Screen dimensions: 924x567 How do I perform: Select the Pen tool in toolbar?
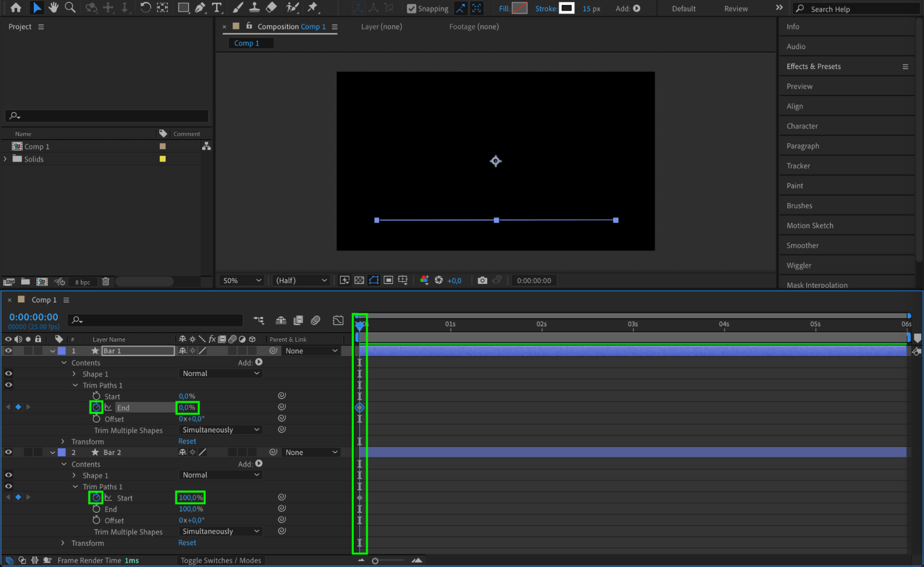pyautogui.click(x=200, y=7)
